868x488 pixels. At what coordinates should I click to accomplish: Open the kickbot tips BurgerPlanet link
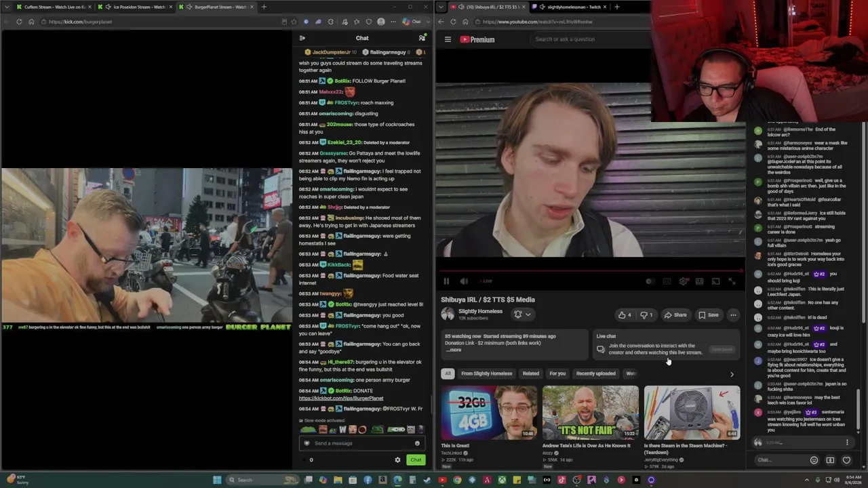tap(341, 399)
